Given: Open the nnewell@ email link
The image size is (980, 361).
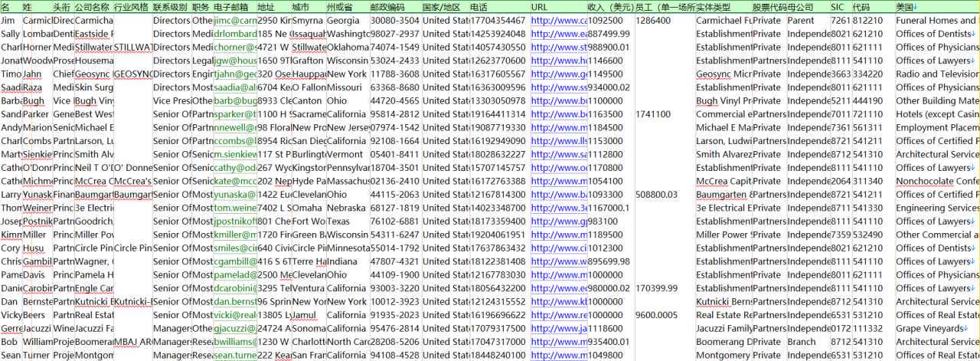Looking at the screenshot, I should click(235, 128).
